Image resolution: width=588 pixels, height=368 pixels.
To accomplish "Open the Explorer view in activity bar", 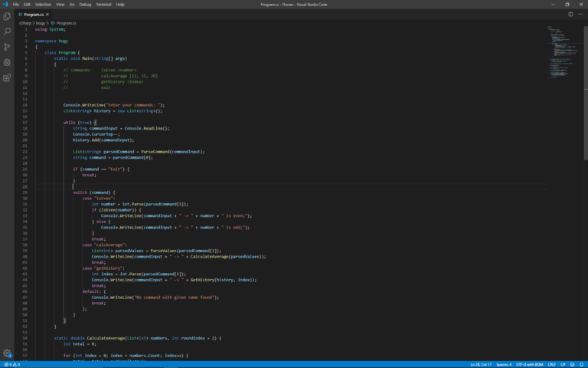I will click(7, 15).
